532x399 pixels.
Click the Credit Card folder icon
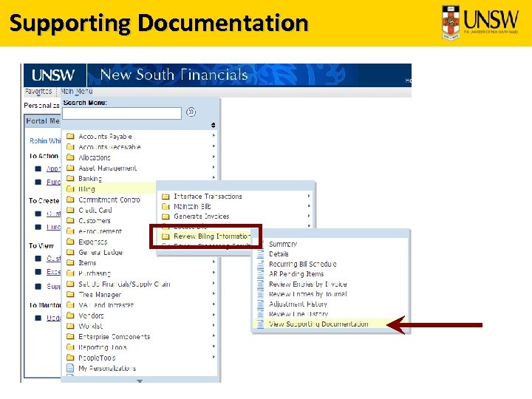(x=70, y=210)
